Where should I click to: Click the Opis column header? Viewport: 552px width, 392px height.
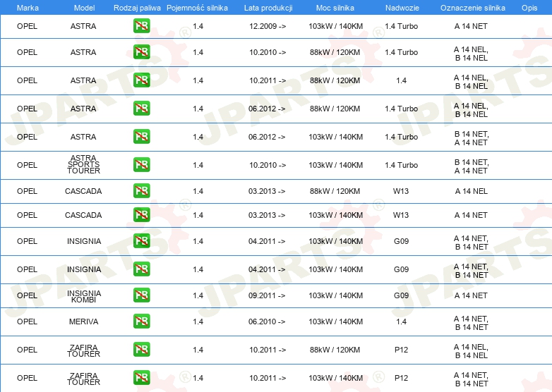pos(529,7)
